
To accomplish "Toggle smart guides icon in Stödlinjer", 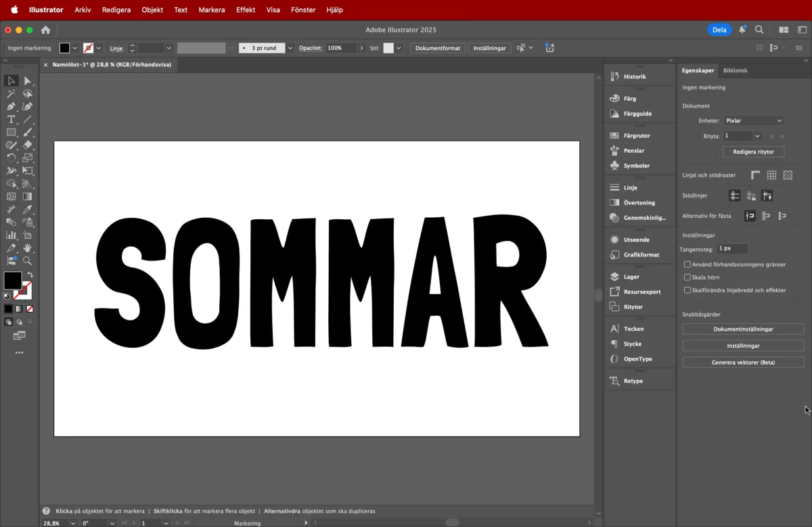I will coord(767,196).
